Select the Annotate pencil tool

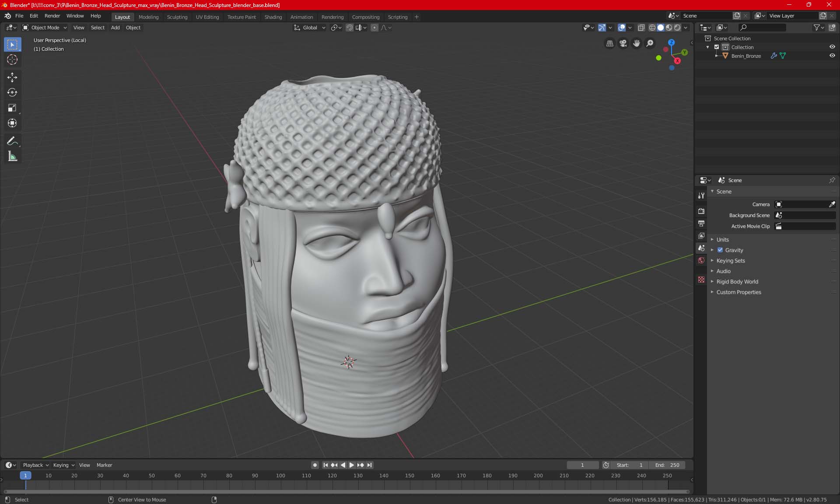(x=12, y=141)
